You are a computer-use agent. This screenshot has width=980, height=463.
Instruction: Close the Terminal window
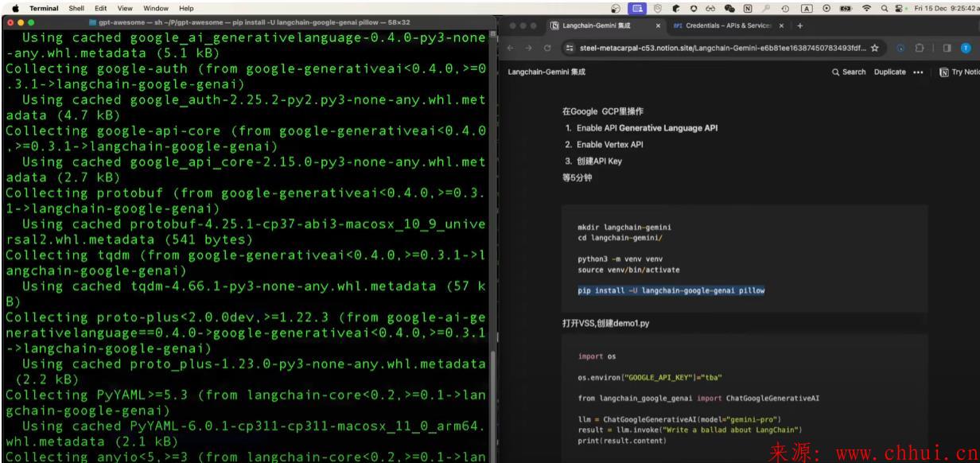point(9,22)
